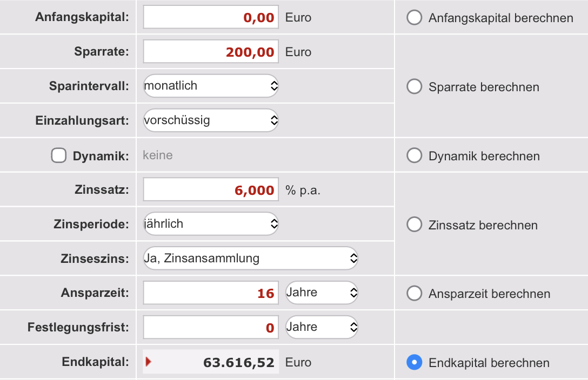The image size is (588, 380).
Task: Click the Endkapital result value
Action: (x=239, y=362)
